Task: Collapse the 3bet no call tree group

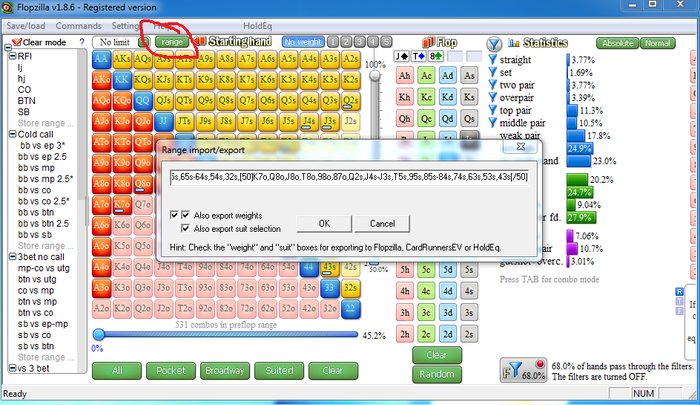Action: tap(13, 257)
